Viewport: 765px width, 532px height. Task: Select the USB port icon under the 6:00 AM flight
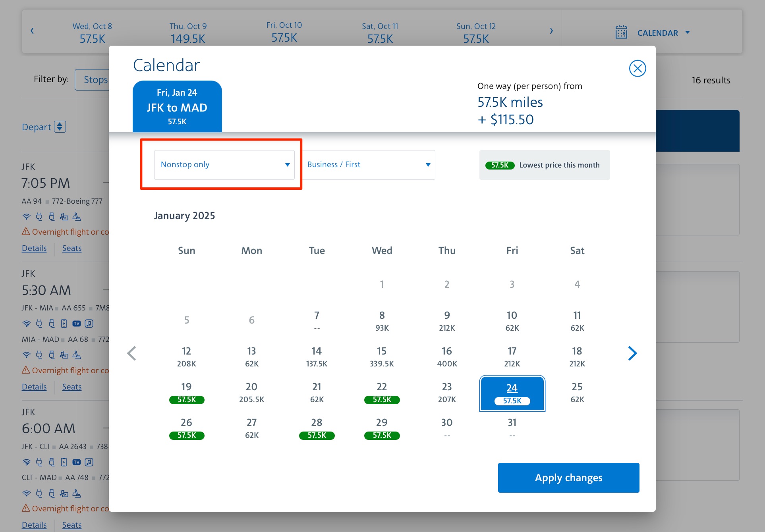52,462
